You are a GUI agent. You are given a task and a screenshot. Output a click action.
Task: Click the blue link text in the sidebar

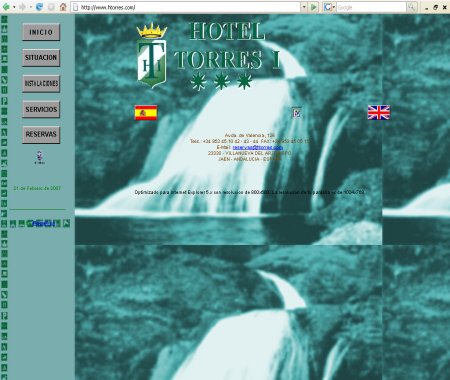click(43, 224)
